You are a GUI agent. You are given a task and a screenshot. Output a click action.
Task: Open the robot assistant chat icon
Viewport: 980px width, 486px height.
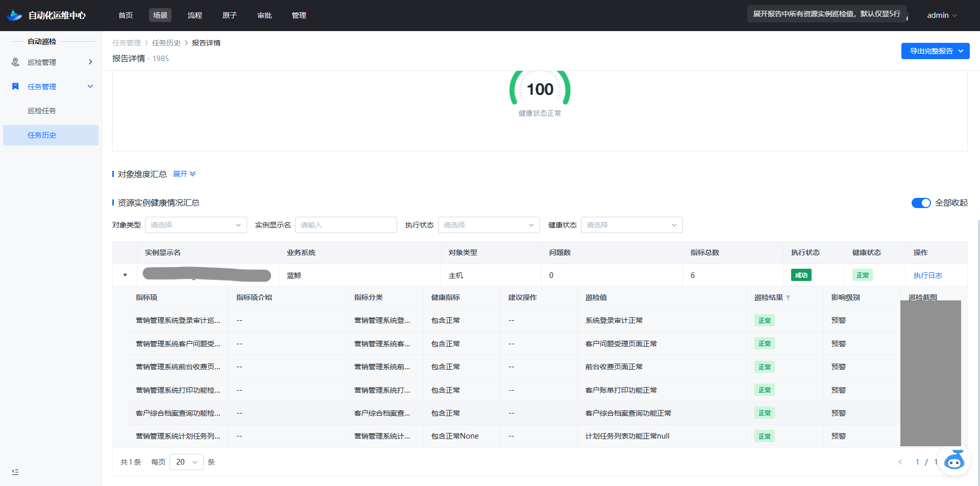pos(954,461)
